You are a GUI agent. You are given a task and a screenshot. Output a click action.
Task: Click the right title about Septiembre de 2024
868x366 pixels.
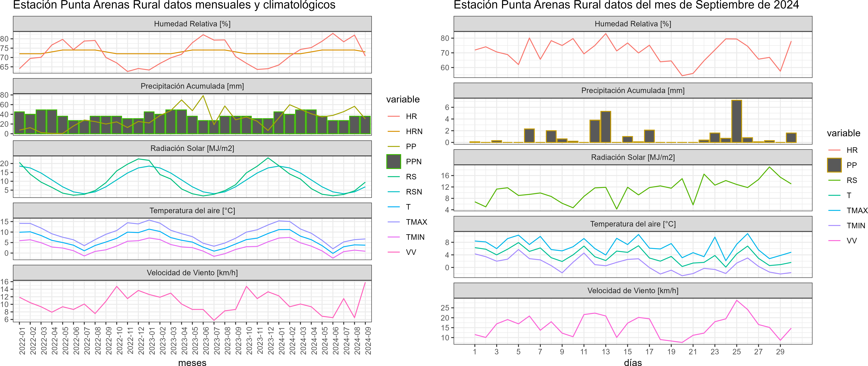626,5
